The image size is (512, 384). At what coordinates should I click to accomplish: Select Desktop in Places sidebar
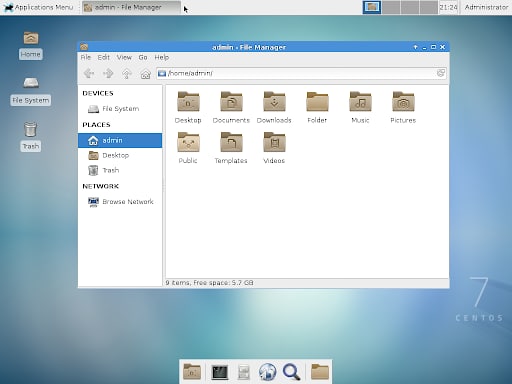pyautogui.click(x=120, y=155)
